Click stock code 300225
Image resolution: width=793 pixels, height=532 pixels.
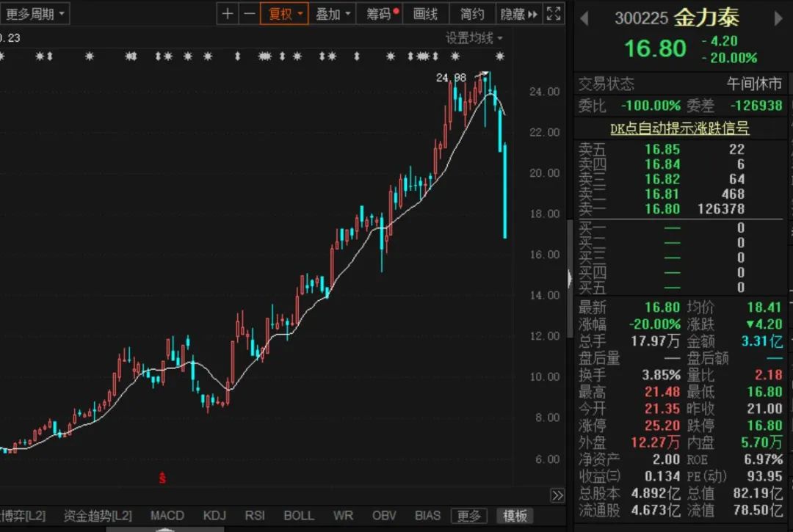point(641,18)
